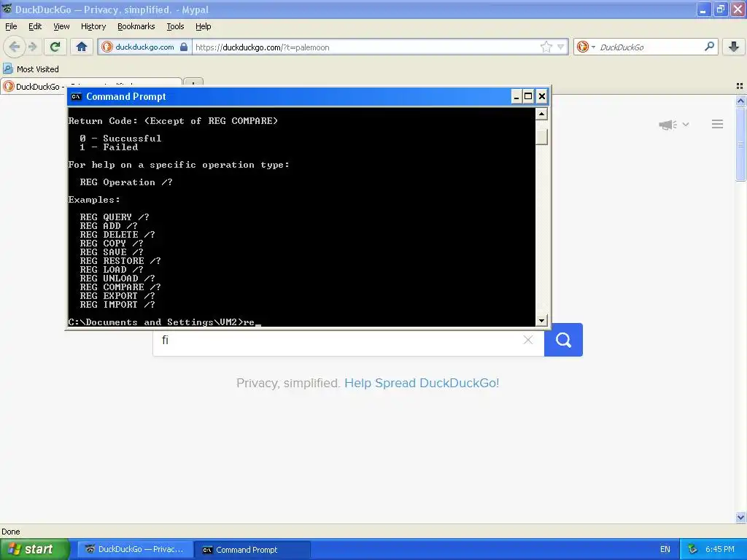Open the tab groups grid icon
The width and height of the screenshot is (747, 560).
click(x=740, y=86)
